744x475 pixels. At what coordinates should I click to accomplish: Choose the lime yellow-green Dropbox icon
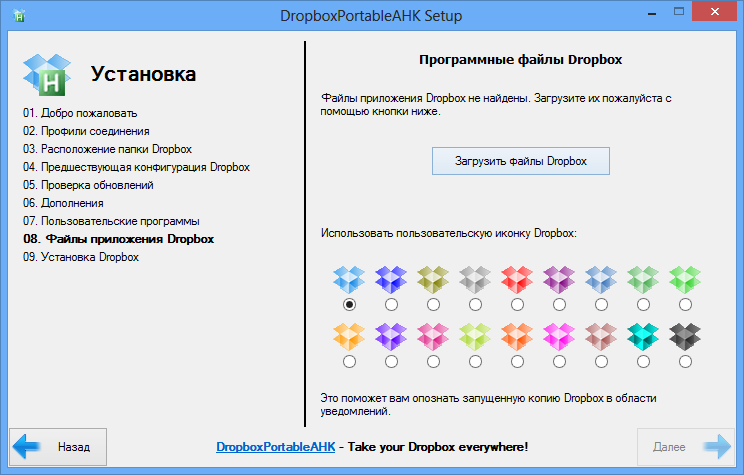[475, 337]
